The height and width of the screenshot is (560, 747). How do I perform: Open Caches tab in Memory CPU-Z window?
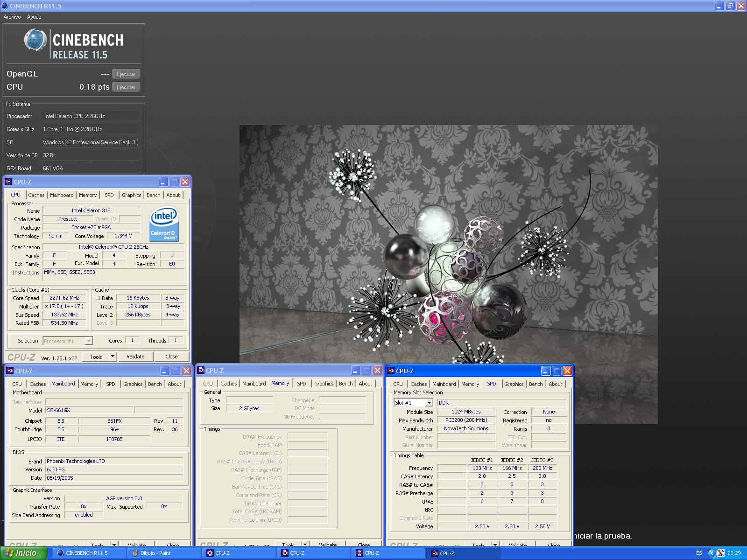(229, 384)
